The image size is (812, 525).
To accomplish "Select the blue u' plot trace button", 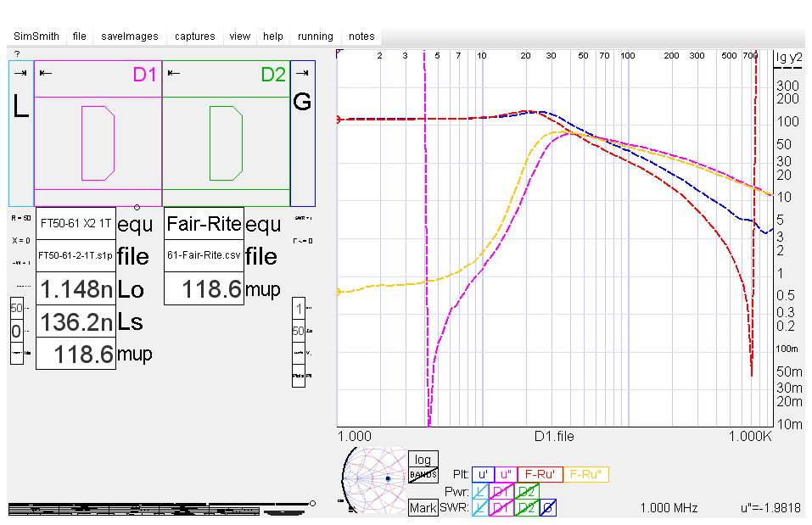I will (483, 474).
